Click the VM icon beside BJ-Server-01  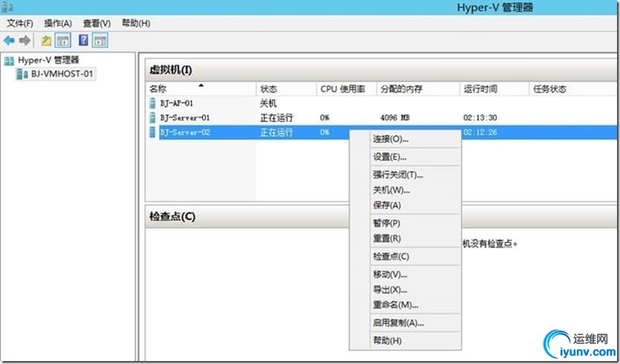(152, 118)
